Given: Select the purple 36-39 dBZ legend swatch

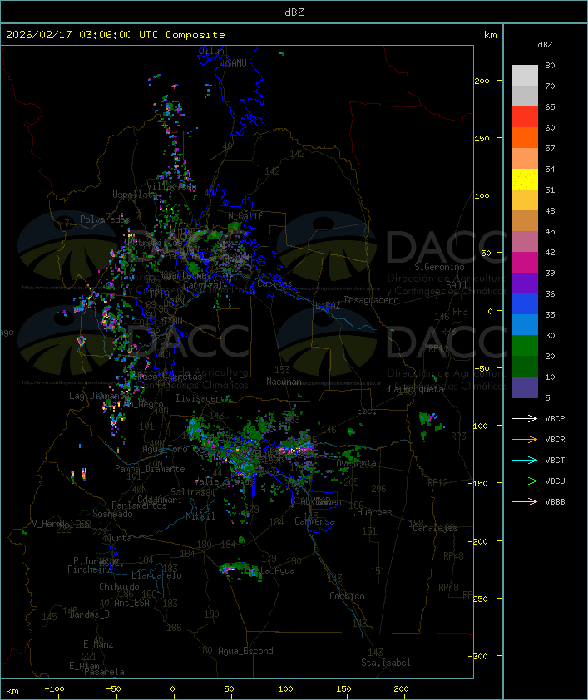Looking at the screenshot, I should tap(525, 283).
